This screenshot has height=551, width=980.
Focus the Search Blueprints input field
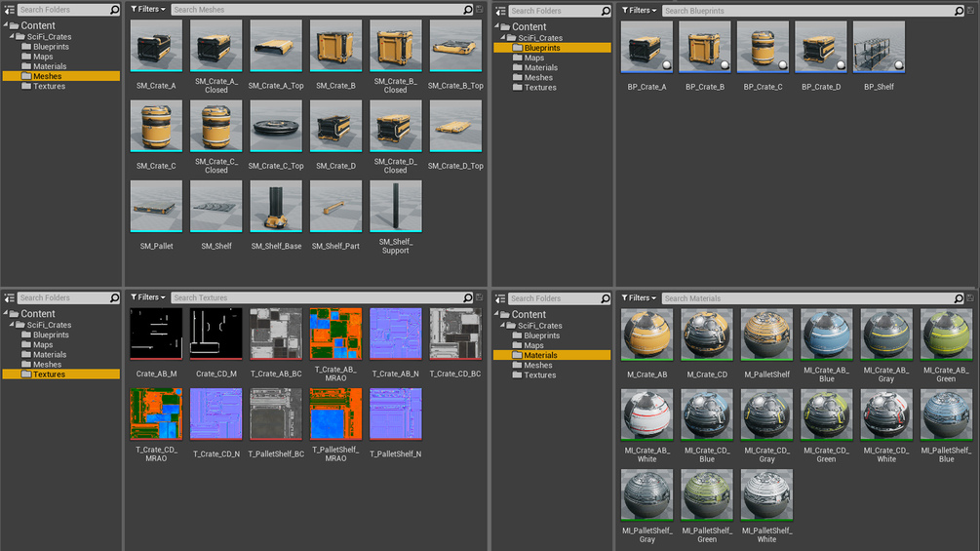[808, 11]
